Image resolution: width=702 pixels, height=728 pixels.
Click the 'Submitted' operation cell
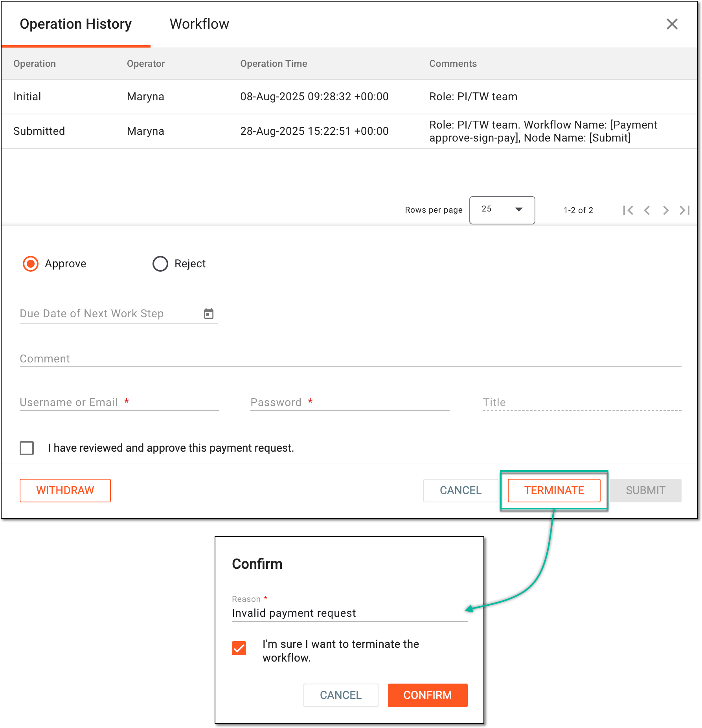tap(39, 131)
